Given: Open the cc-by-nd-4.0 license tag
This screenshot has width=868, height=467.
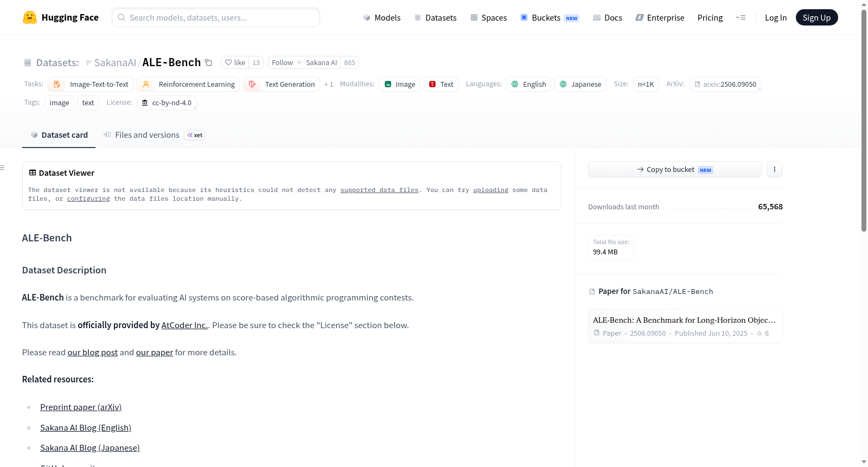Looking at the screenshot, I should coord(167,103).
